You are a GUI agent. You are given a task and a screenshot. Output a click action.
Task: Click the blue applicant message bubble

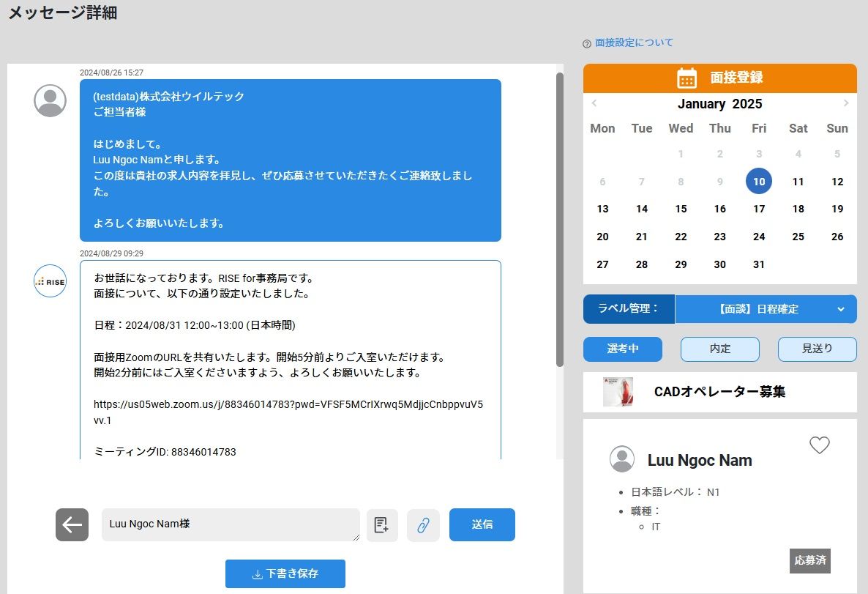pyautogui.click(x=291, y=160)
